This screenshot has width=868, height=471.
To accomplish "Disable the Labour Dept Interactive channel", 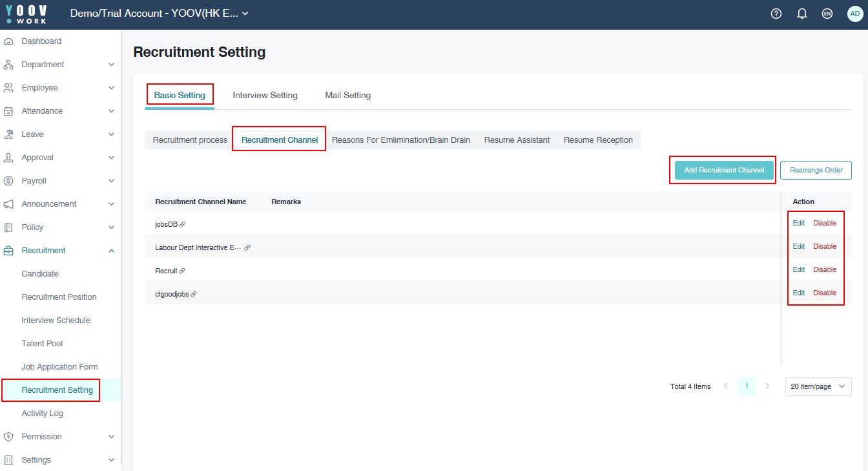I will coord(824,246).
